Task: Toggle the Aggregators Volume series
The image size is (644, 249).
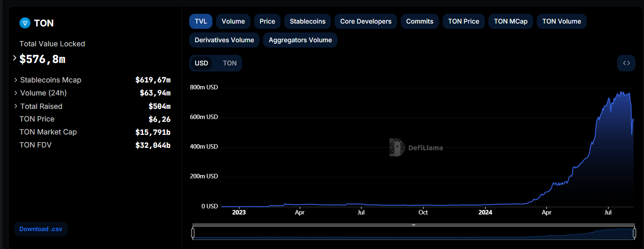Action: [300, 40]
